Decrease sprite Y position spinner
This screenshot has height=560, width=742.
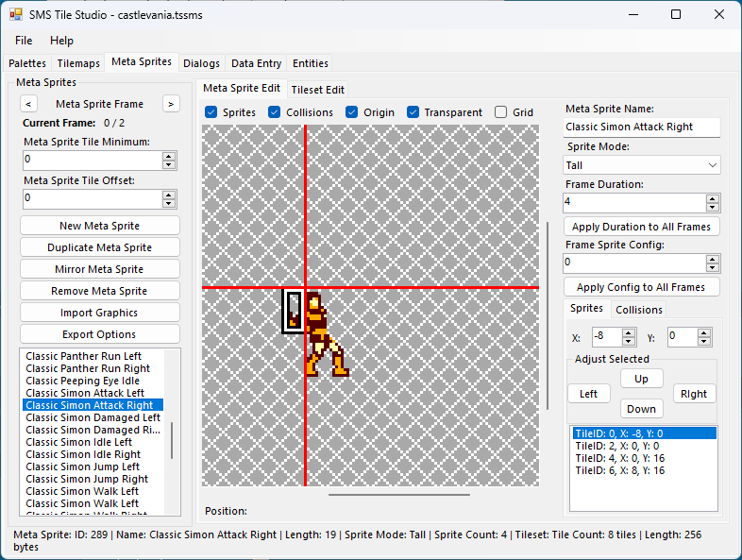(704, 341)
